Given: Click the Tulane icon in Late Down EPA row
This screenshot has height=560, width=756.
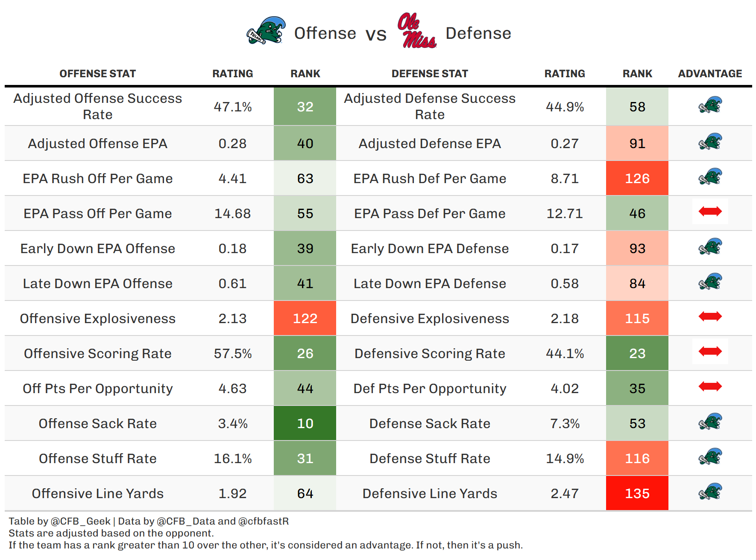Looking at the screenshot, I should 710,282.
